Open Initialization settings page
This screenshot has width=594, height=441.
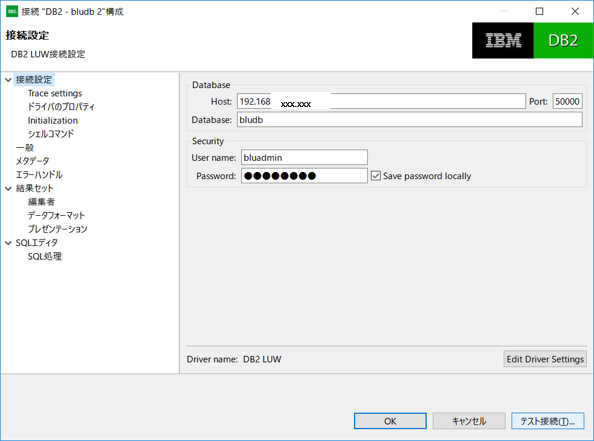(x=53, y=120)
